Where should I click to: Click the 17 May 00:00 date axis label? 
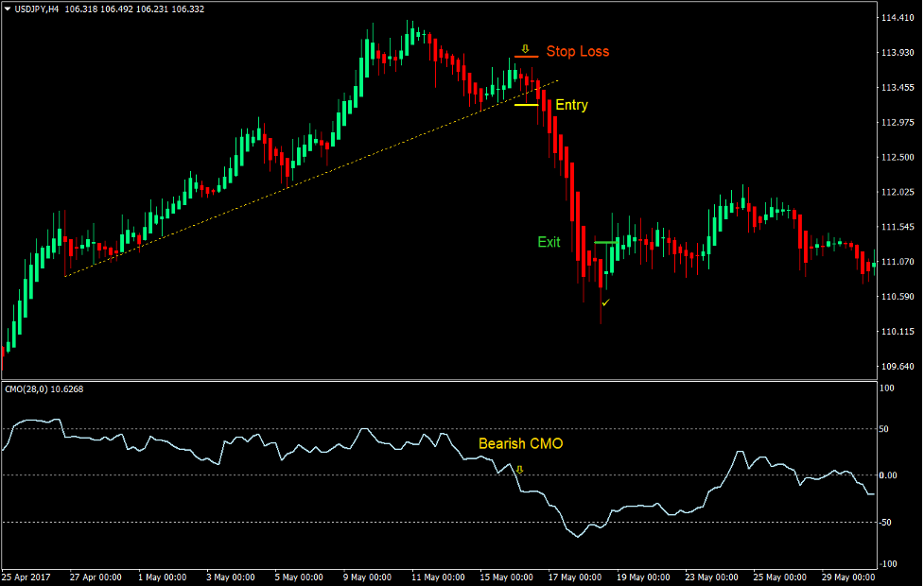[573, 577]
